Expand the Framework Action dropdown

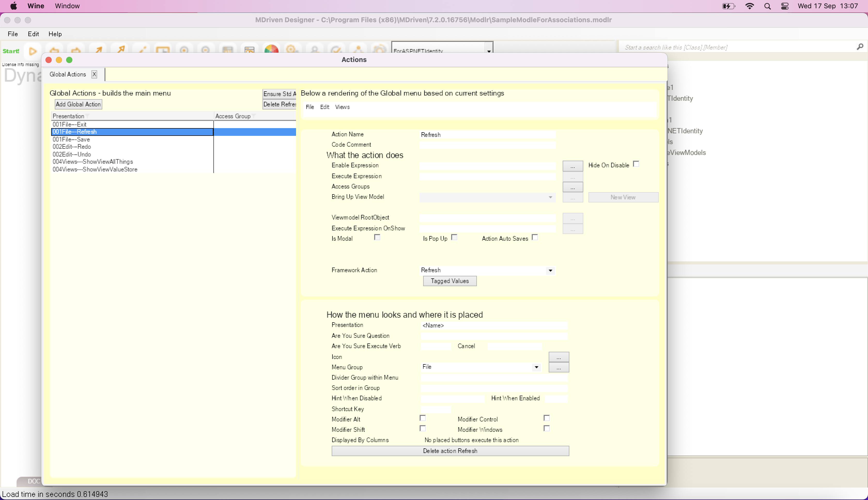(550, 271)
